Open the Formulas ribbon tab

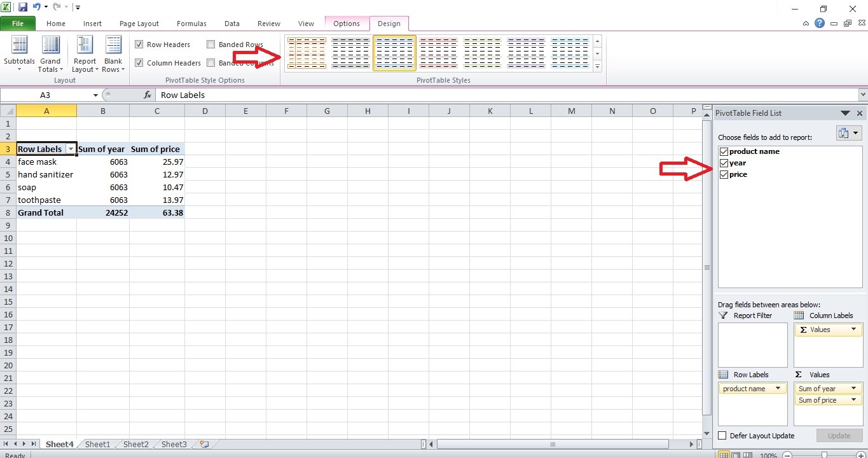point(191,23)
